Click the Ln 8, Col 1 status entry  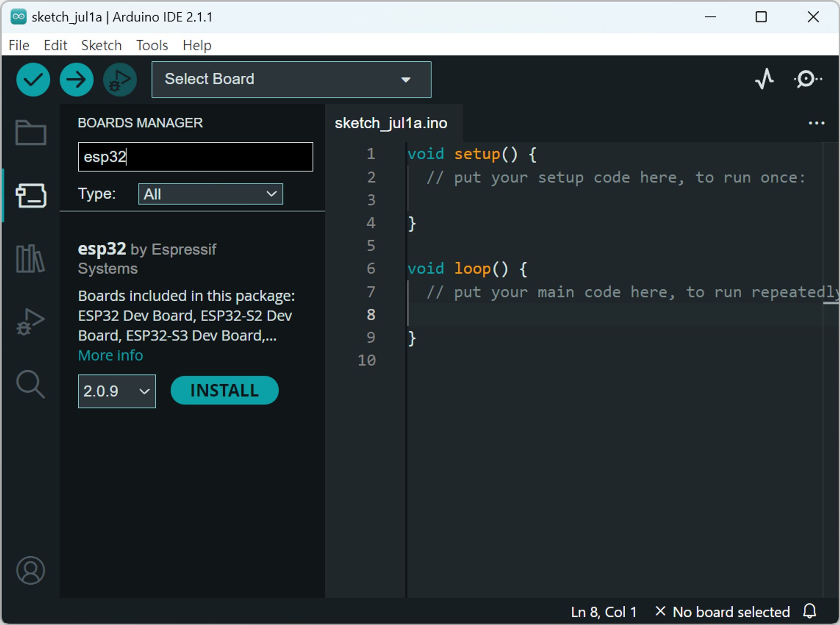[603, 611]
